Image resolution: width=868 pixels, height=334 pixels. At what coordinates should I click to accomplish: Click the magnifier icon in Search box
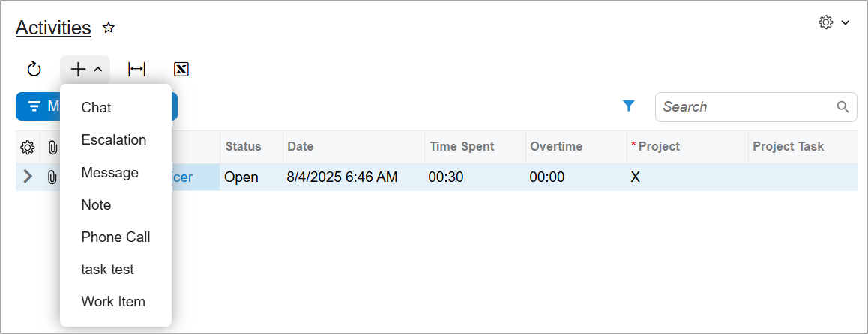pos(843,107)
